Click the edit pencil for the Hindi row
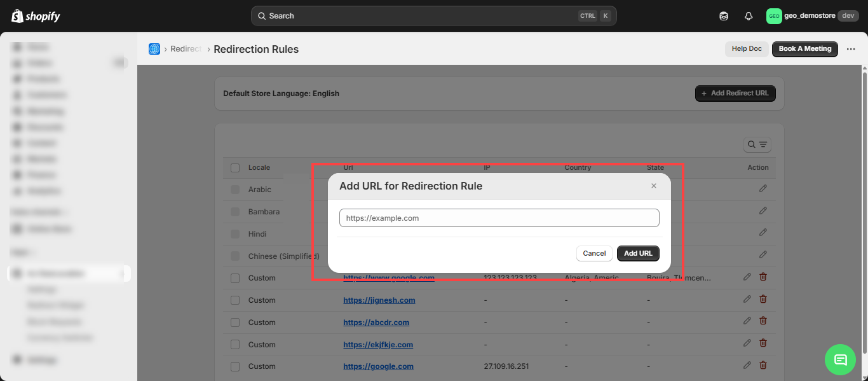 [763, 233]
